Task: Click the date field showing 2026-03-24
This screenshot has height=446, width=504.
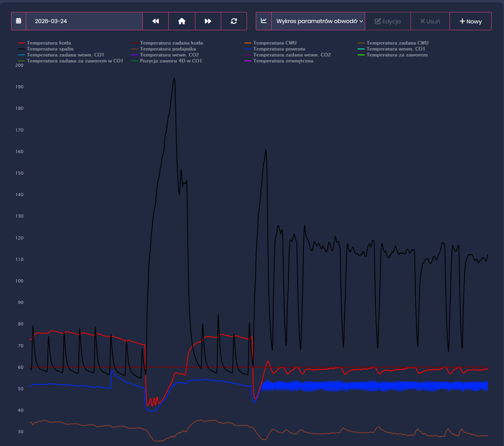Action: coord(84,21)
